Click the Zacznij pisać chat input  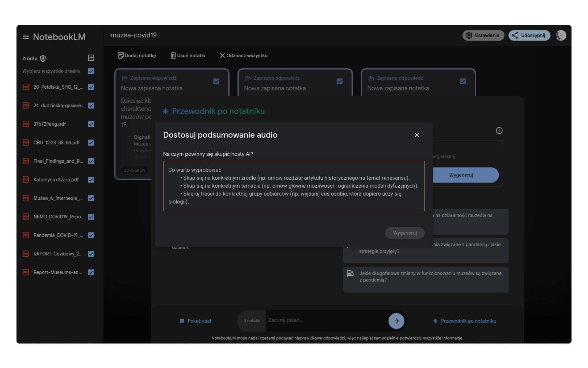(x=326, y=320)
